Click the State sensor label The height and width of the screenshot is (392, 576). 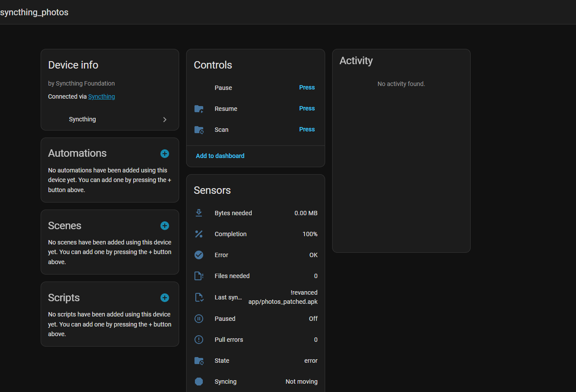click(222, 361)
